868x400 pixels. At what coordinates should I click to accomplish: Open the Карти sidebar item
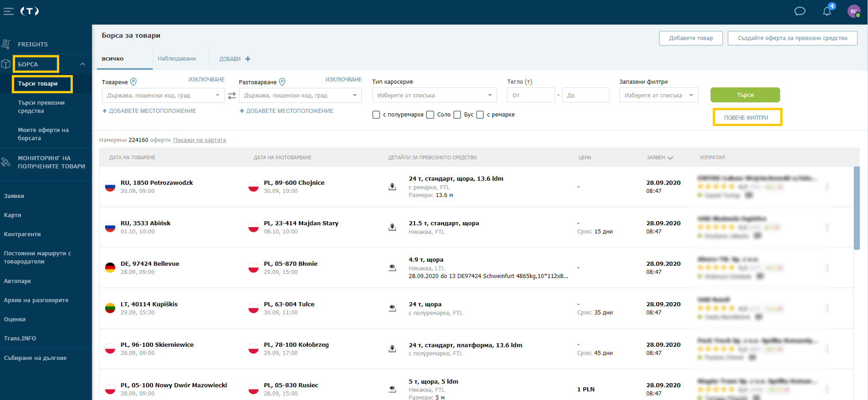point(12,215)
